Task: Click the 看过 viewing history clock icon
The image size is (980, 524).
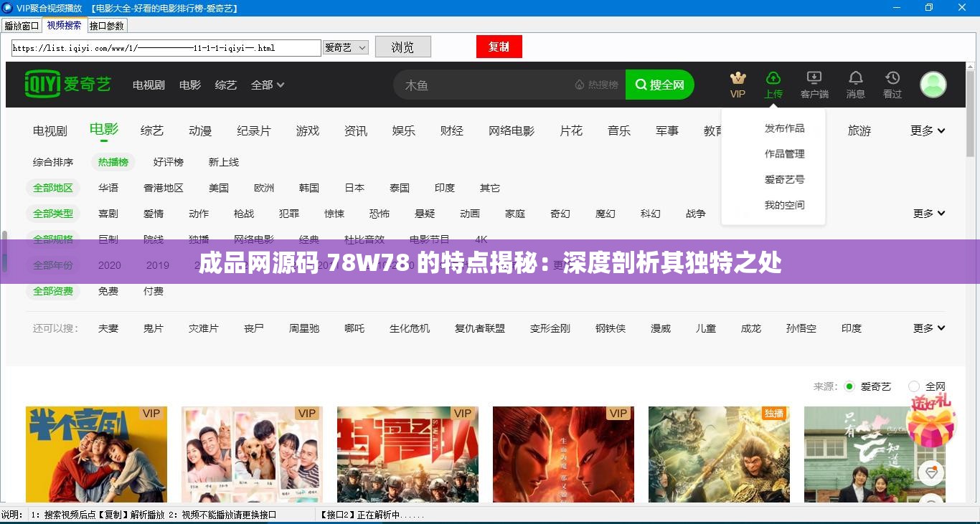Action: coord(892,77)
